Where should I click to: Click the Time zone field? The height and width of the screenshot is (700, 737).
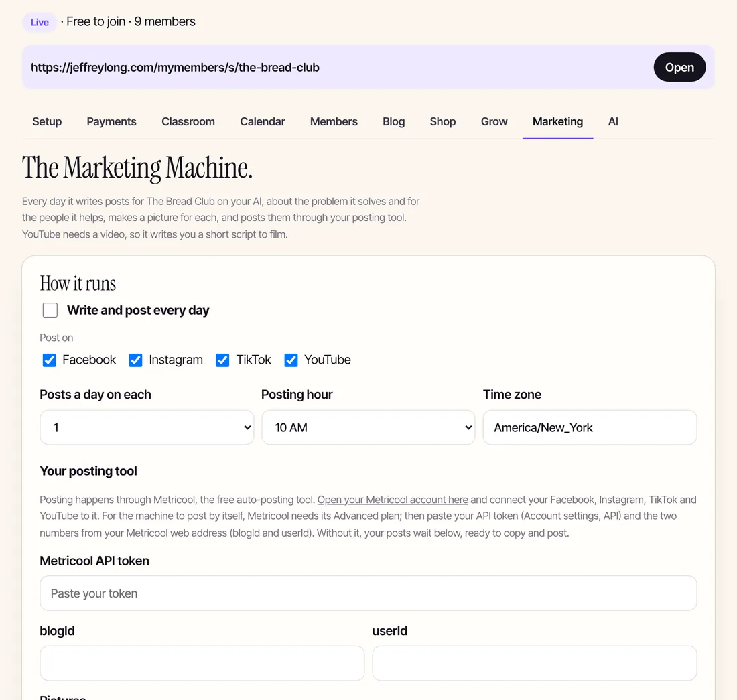tap(590, 427)
